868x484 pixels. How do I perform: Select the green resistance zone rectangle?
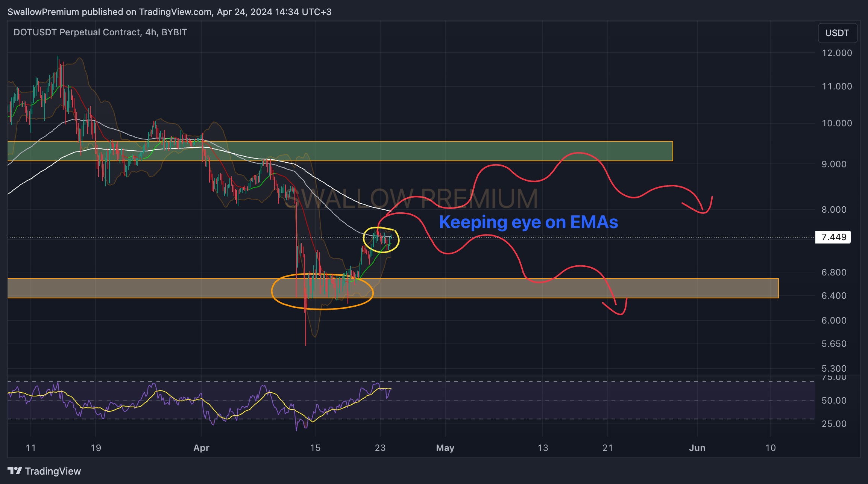click(340, 151)
